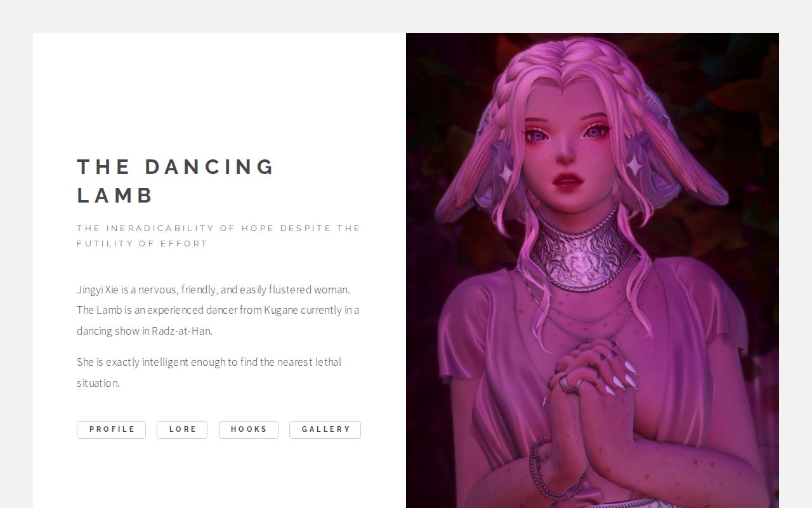812x508 pixels.
Task: Go to the HOOKS section
Action: click(249, 429)
